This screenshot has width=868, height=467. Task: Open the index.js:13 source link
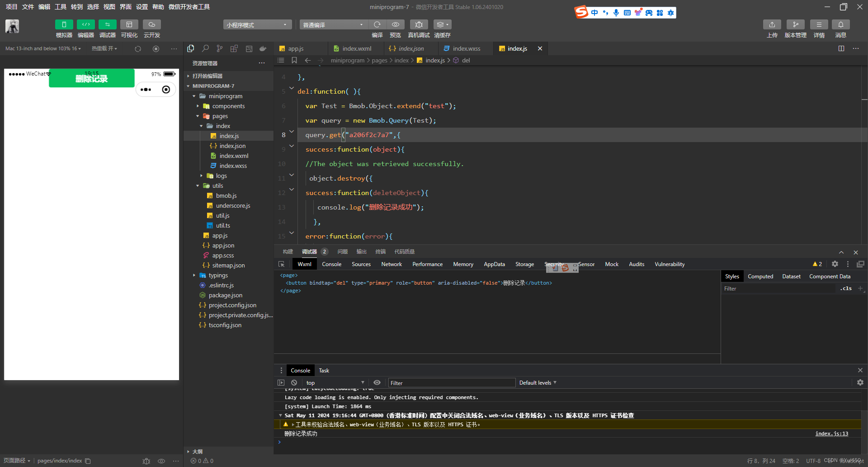pos(832,434)
